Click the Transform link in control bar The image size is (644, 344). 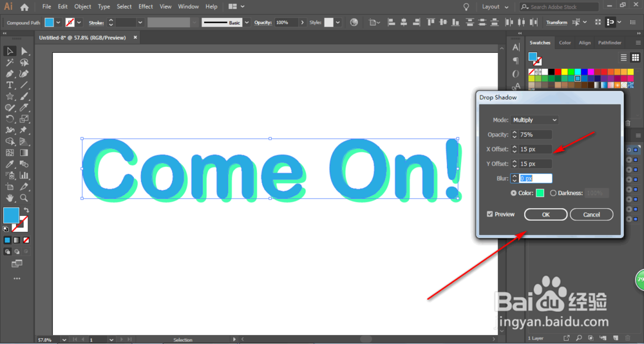tap(556, 23)
